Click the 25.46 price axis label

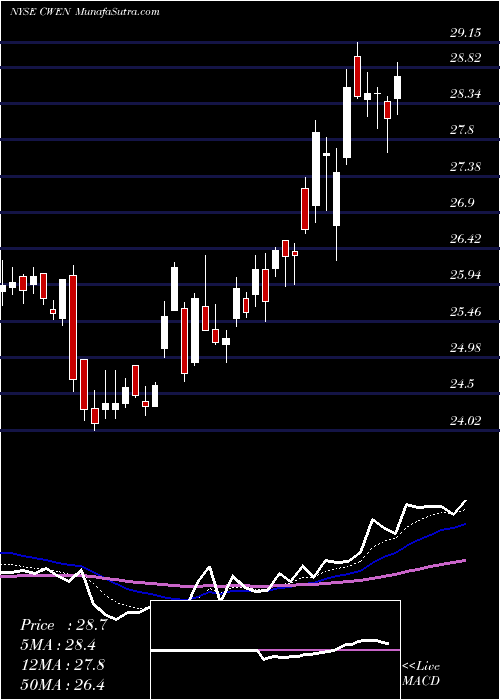[x=466, y=312]
